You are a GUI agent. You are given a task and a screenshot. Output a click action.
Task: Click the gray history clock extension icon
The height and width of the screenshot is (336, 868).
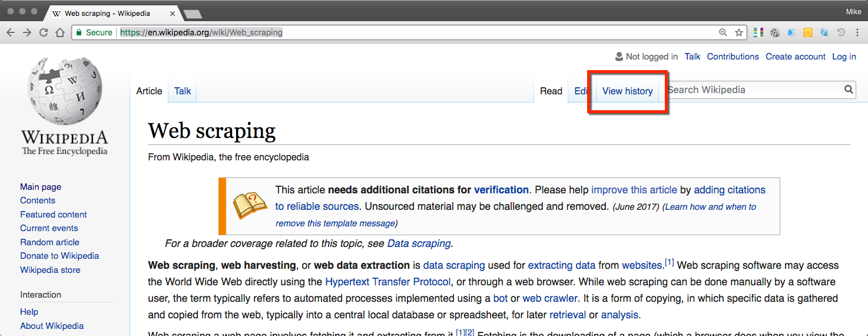840,32
